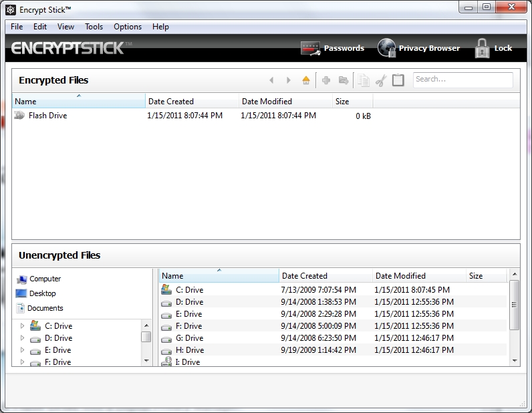Click the G: Drive icon in file list
This screenshot has width=532, height=413.
point(166,339)
